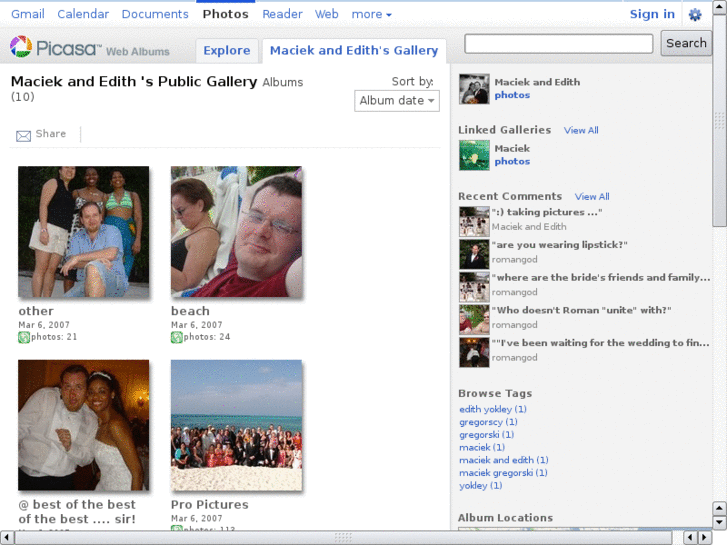Go to Web in top navigation

[326, 14]
